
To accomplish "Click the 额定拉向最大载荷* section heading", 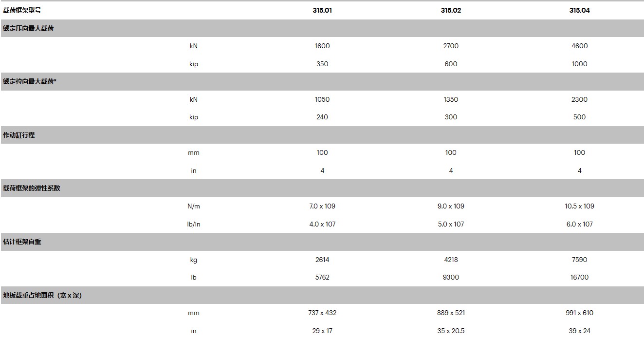I will click(x=30, y=81).
